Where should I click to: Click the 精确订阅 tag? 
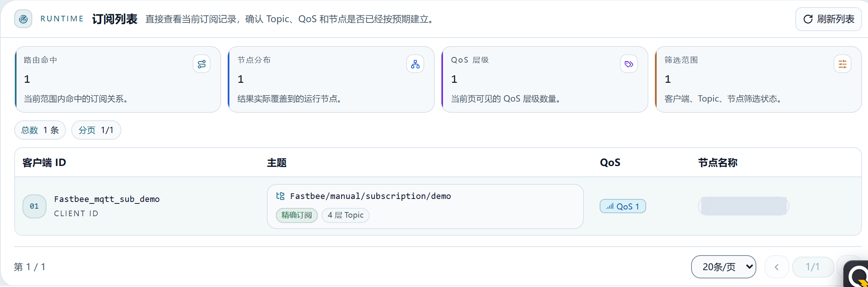297,215
